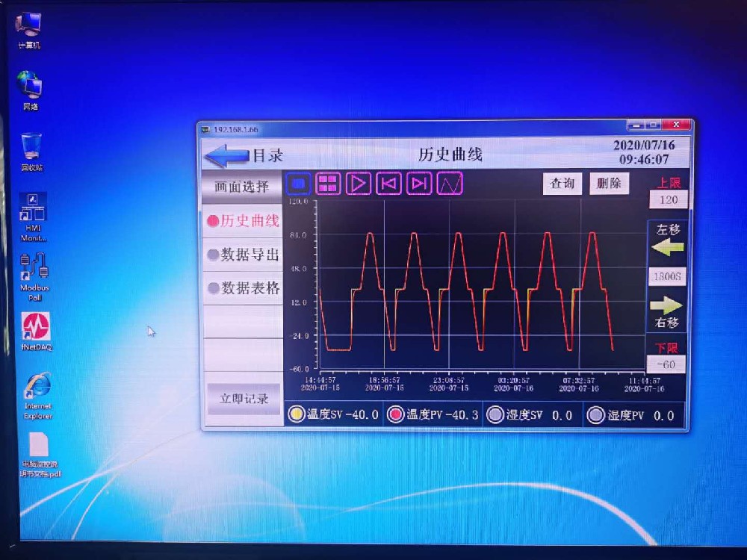Select the 历史曲线 radio option
The width and height of the screenshot is (747, 560).
[213, 221]
